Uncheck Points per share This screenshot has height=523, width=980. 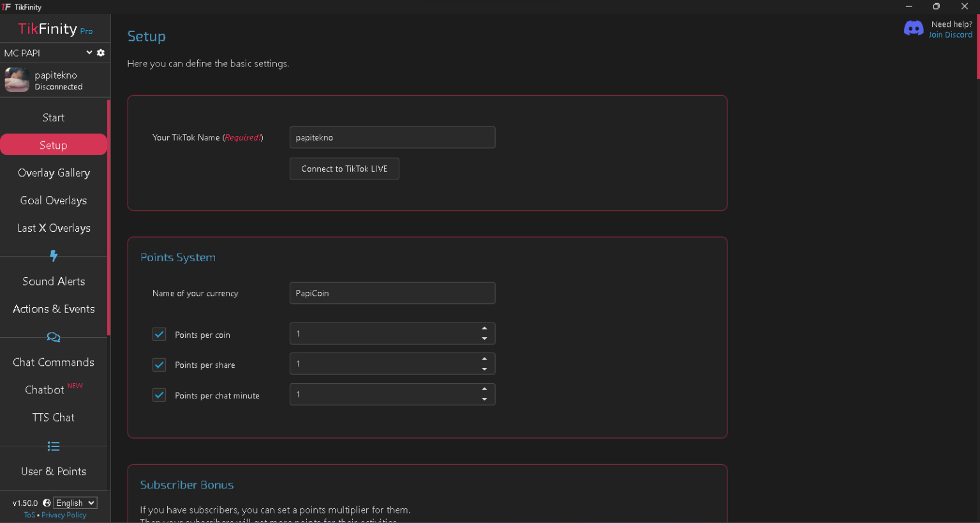[x=159, y=365]
